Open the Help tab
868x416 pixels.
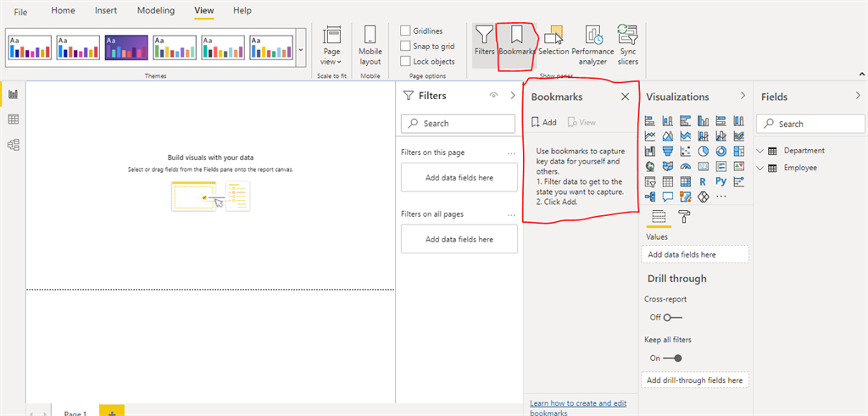coord(242,10)
